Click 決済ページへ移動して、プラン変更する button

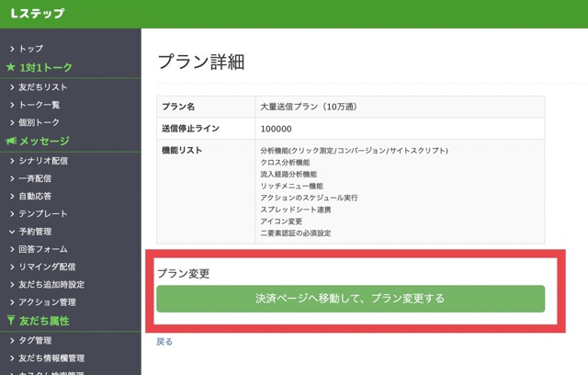350,299
